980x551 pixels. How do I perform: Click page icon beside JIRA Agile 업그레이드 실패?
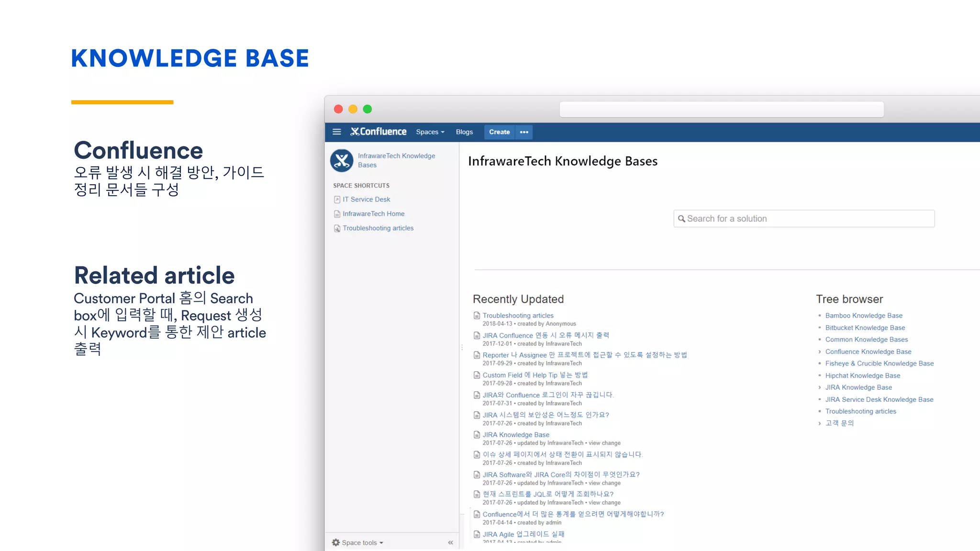(477, 534)
